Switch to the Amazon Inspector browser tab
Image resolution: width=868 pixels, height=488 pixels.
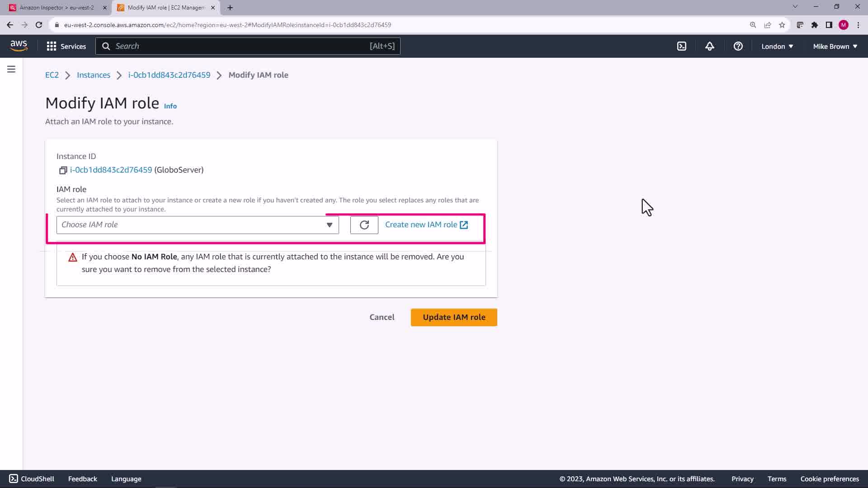coord(57,8)
